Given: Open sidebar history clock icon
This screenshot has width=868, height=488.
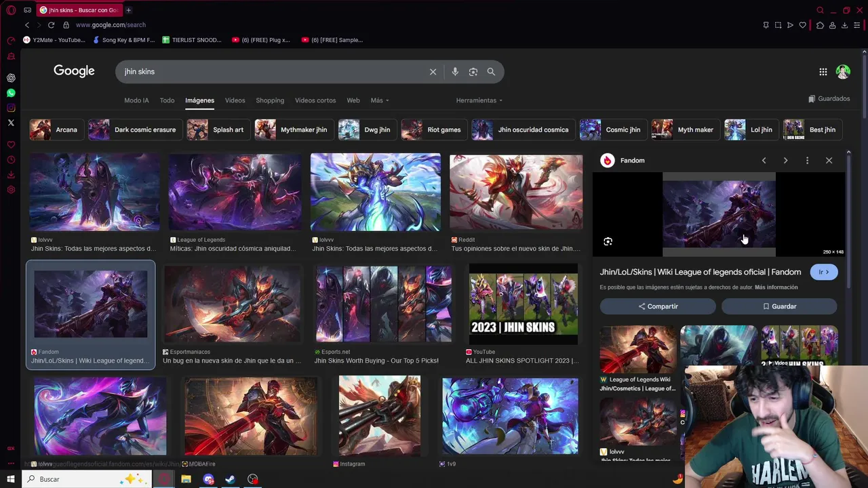Looking at the screenshot, I should coord(11,160).
